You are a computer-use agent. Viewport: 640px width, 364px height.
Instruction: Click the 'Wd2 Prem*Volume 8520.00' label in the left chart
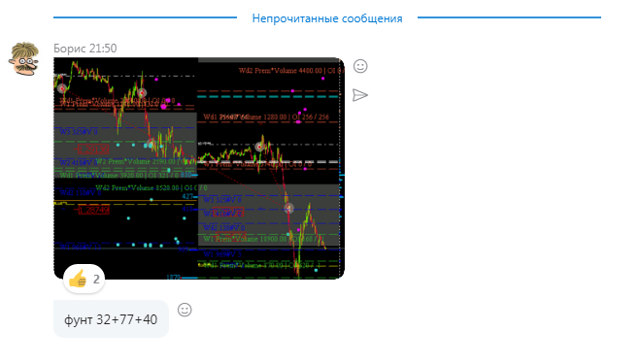tap(137, 187)
